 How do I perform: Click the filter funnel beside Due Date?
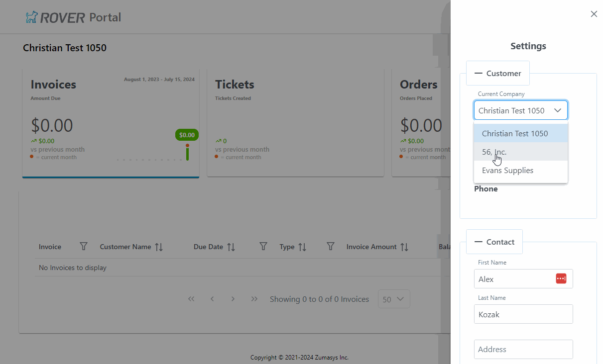(x=263, y=246)
